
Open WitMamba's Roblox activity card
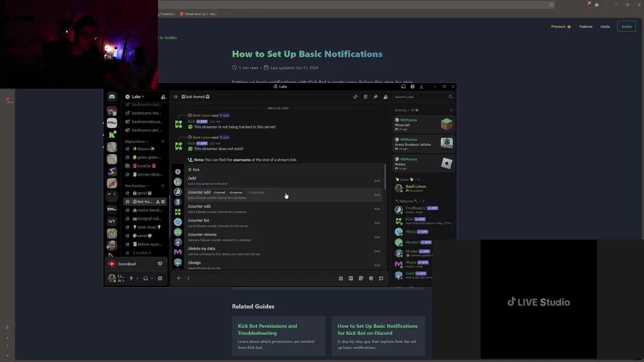point(424,164)
